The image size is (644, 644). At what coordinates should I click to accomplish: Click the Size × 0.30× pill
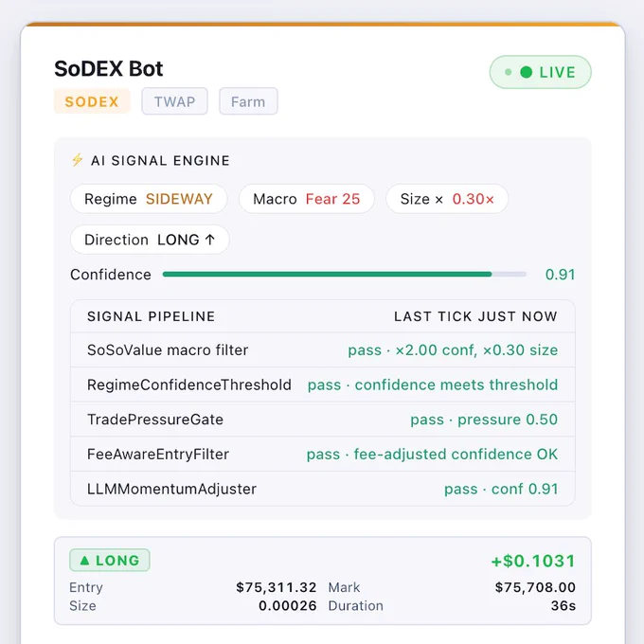(x=447, y=199)
